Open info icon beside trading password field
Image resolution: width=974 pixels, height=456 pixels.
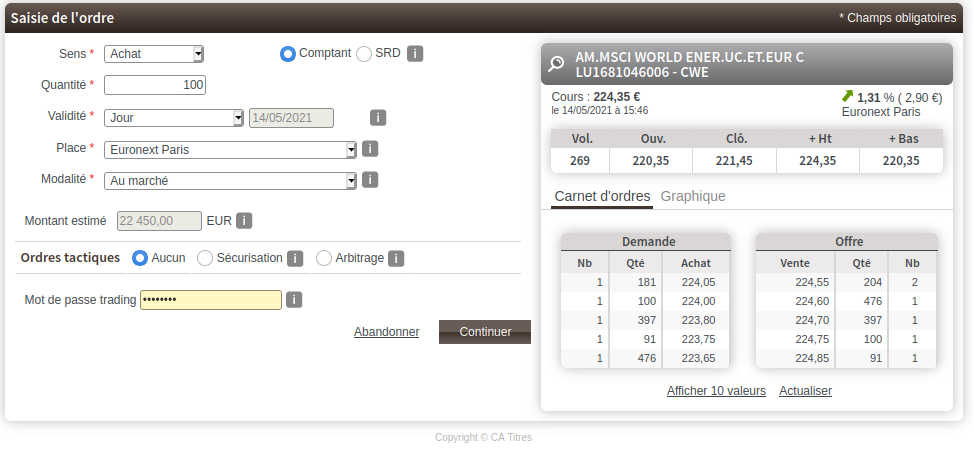(x=294, y=300)
